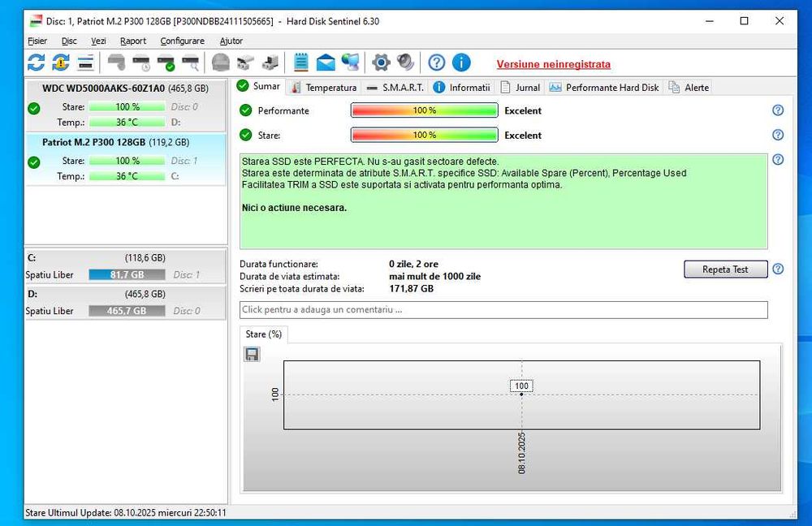This screenshot has width=812, height=526.
Task: Click the Performante 100 % gradient bar
Action: 424,110
